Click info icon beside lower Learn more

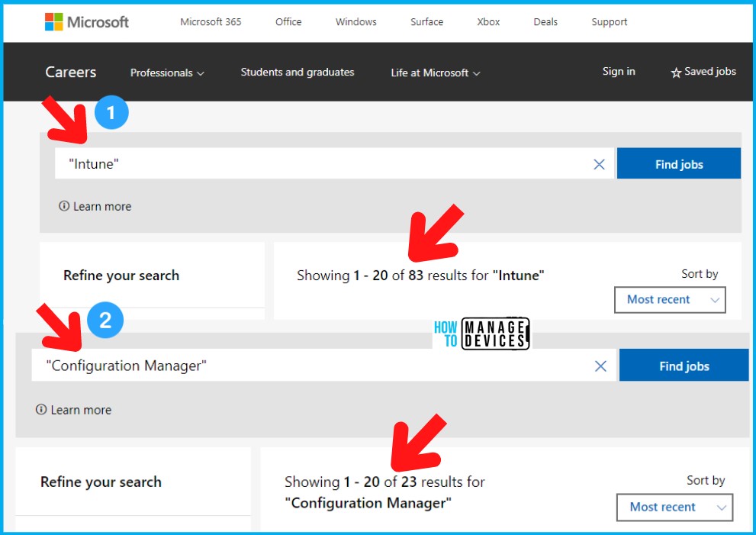click(41, 410)
